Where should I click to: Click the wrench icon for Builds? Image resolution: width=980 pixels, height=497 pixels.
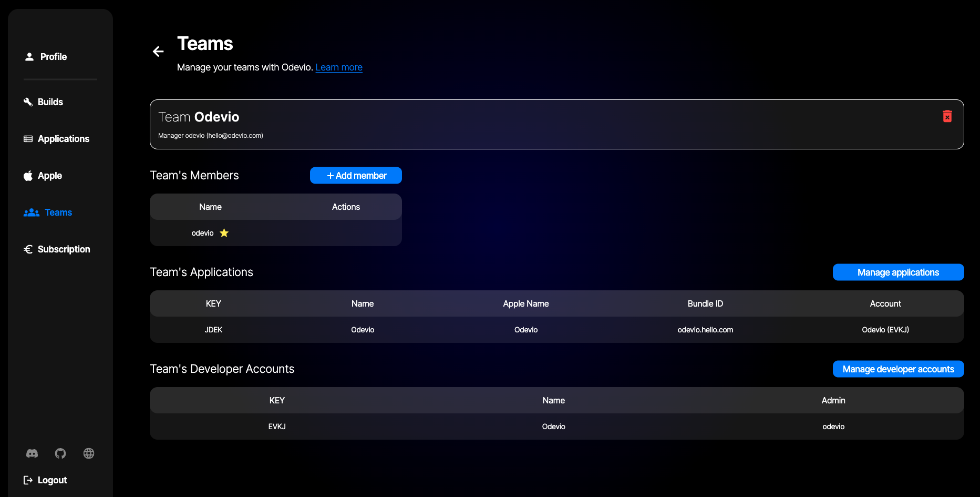28,102
